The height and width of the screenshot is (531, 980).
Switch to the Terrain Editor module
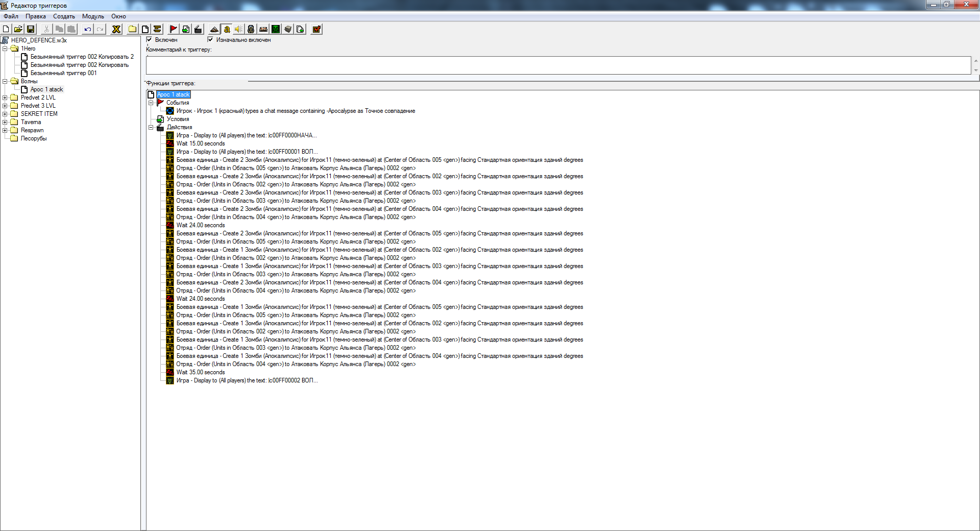214,29
